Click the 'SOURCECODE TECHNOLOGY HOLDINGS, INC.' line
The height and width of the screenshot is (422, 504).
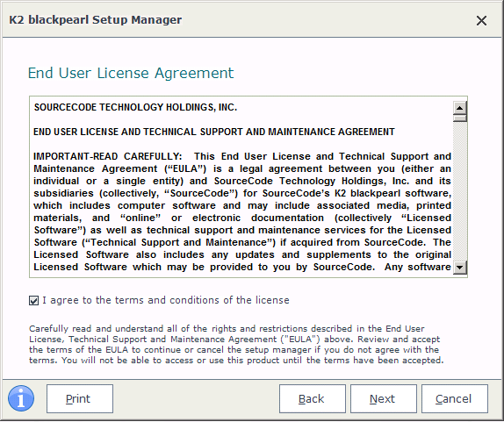click(x=135, y=107)
